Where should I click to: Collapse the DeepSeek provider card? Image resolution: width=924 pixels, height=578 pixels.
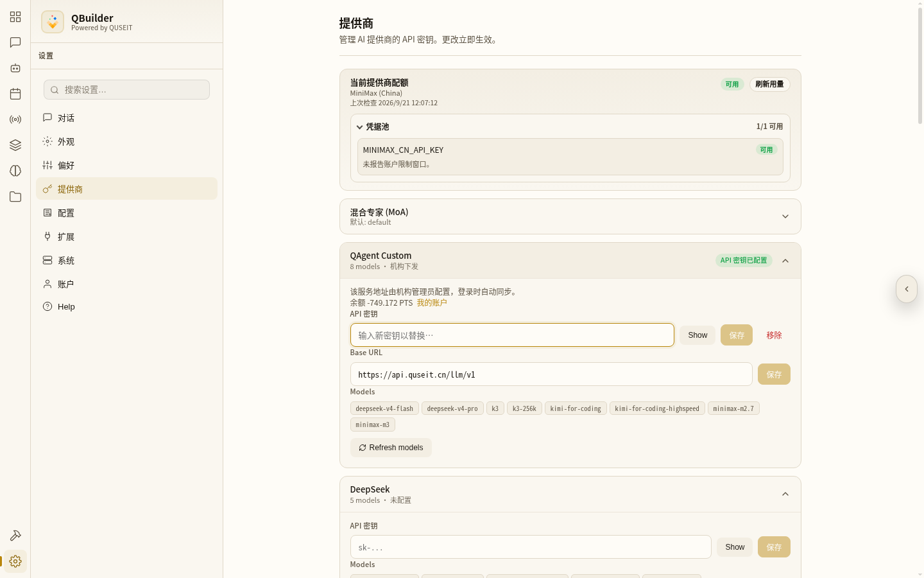[785, 495]
